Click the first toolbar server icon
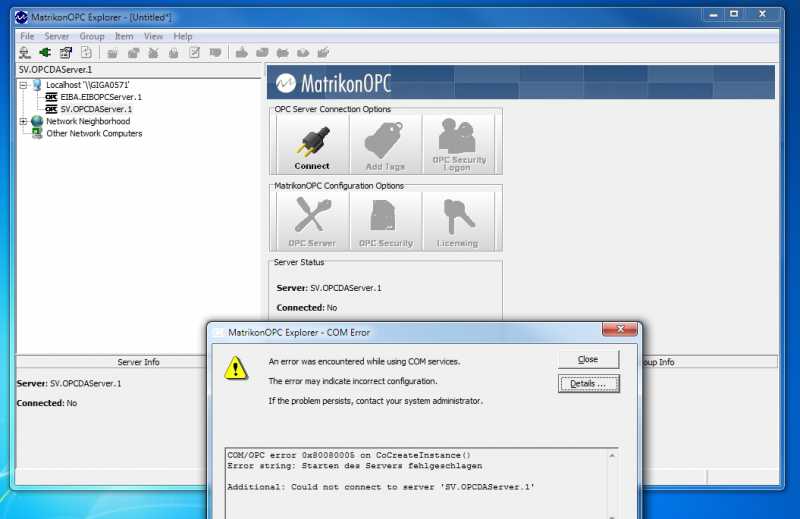The image size is (800, 519). [24, 52]
